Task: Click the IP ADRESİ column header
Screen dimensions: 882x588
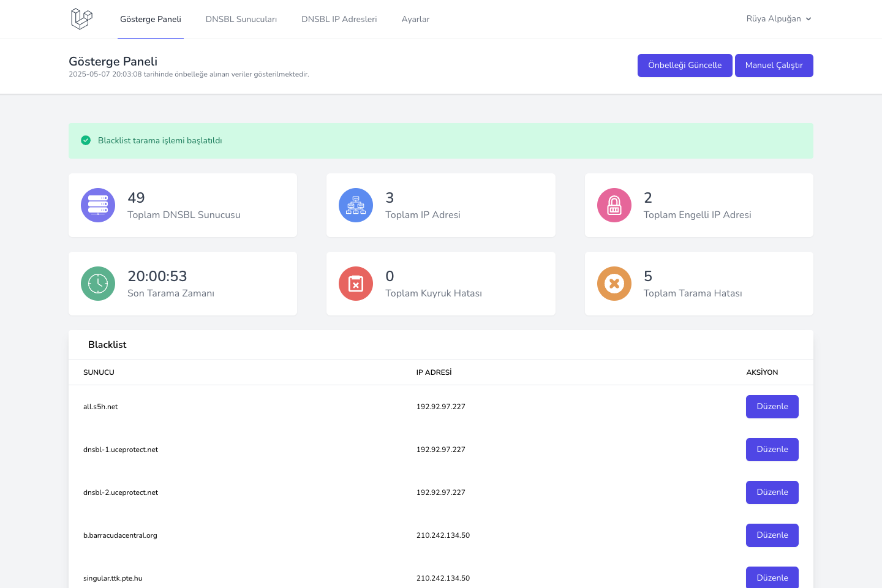Action: coord(434,372)
